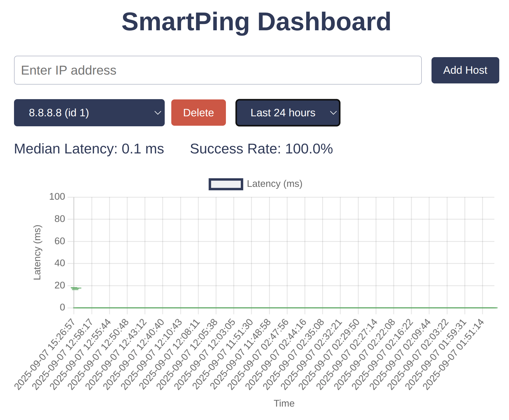The height and width of the screenshot is (420, 509).
Task: Open the chevron on the 8.8.8.8 host picker
Action: [x=158, y=113]
